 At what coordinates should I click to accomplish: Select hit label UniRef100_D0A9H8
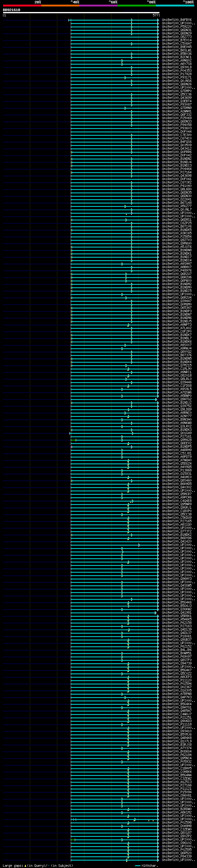[x=177, y=826]
